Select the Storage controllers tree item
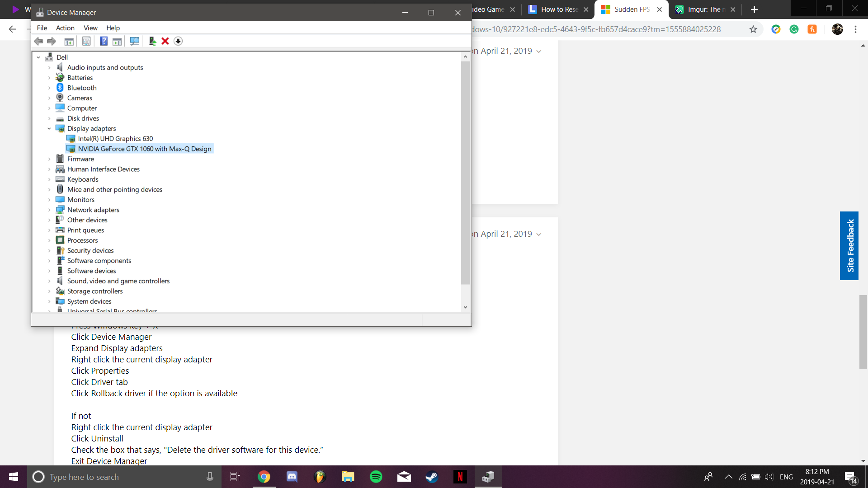 [95, 291]
